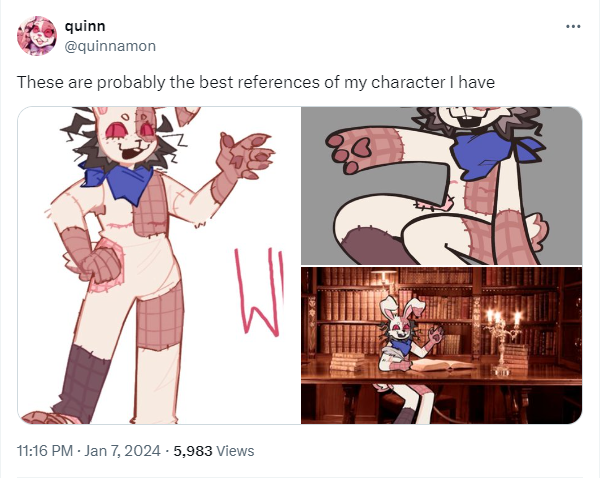Screen dimensions: 600x478
Task: Click the quinn display name
Action: 85,26
